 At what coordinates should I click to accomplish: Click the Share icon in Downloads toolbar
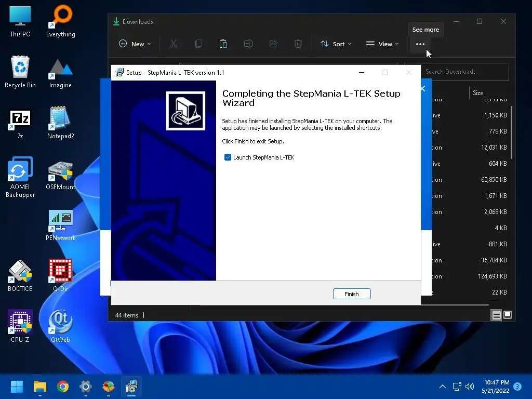click(x=273, y=44)
